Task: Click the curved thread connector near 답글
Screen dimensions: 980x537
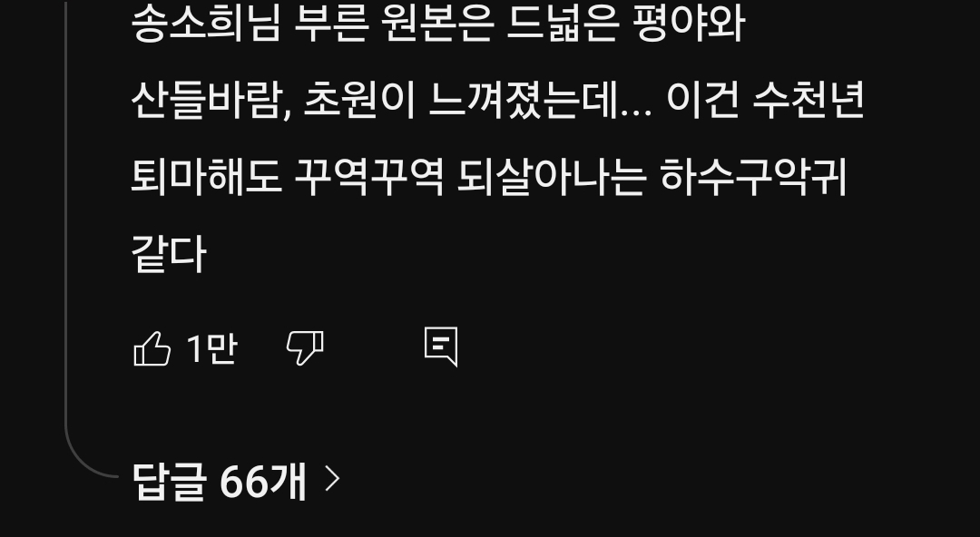Action: coord(87,454)
